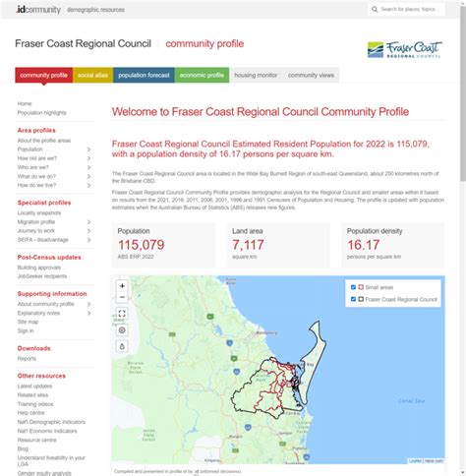
Task: Open the Site map link
Action: click(x=28, y=322)
